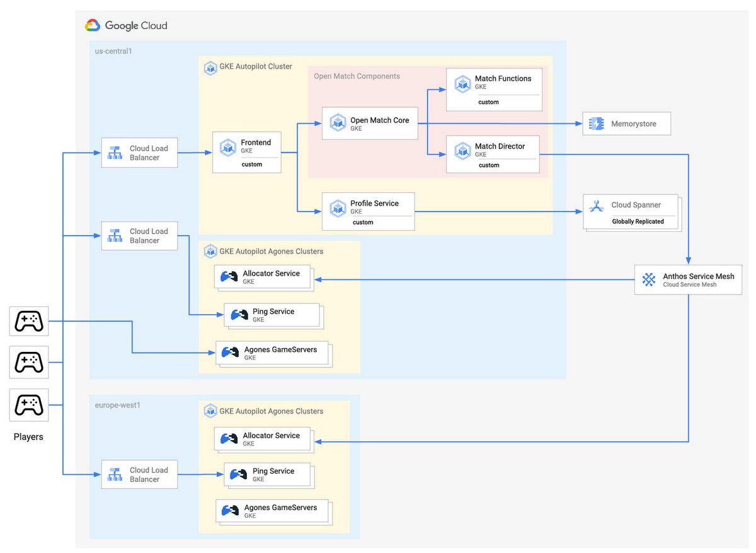
Task: Click the Frontend GKE hexagon icon
Action: coord(227,147)
